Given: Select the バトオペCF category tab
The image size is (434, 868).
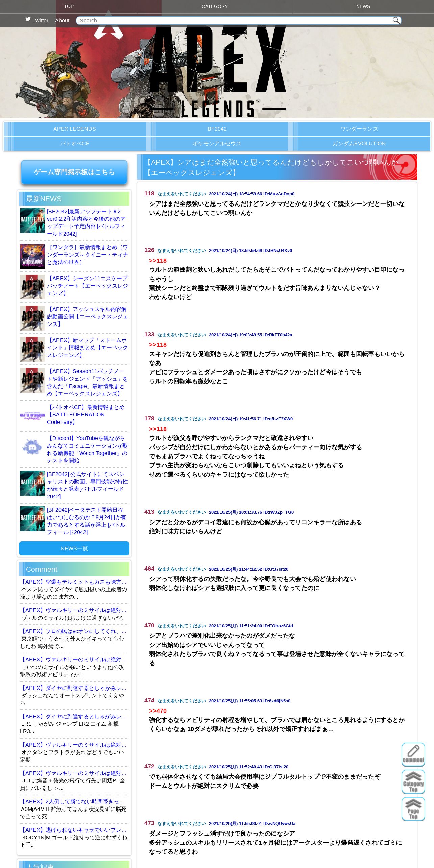Looking at the screenshot, I should [75, 144].
